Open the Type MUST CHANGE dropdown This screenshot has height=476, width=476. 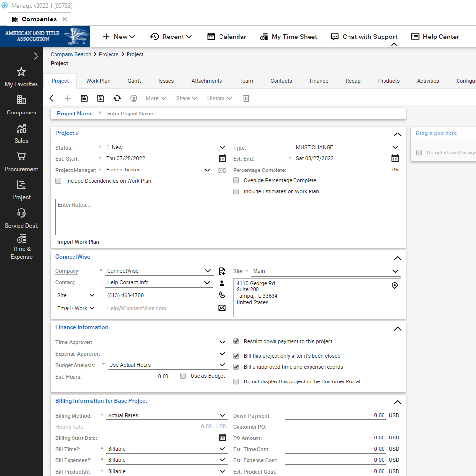tap(395, 147)
